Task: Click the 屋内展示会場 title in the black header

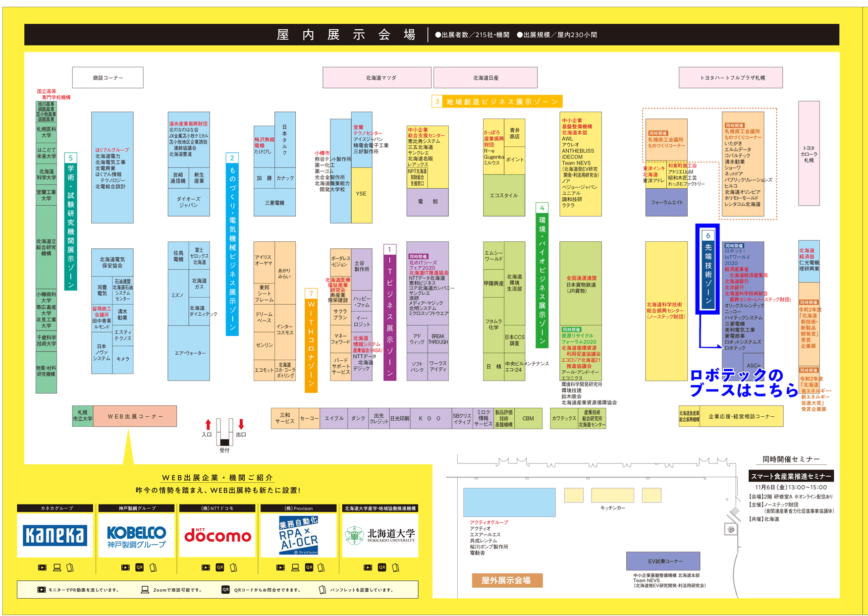Action: (x=346, y=35)
